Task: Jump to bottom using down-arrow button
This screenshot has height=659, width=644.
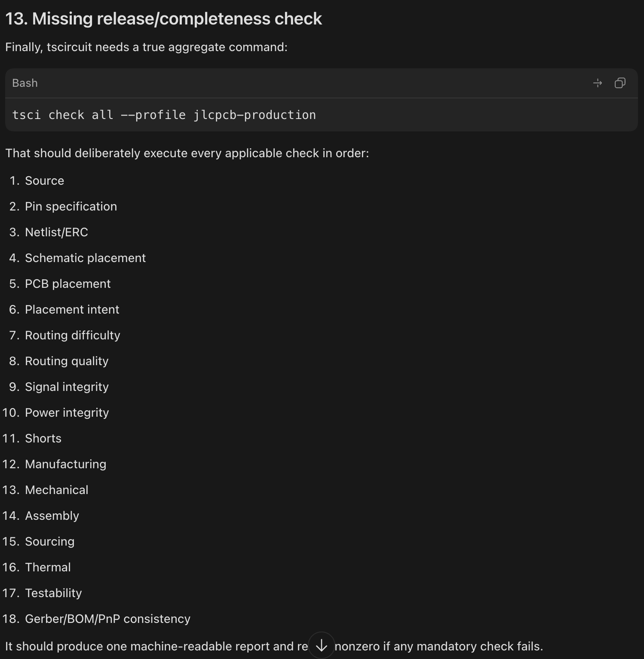Action: [322, 645]
